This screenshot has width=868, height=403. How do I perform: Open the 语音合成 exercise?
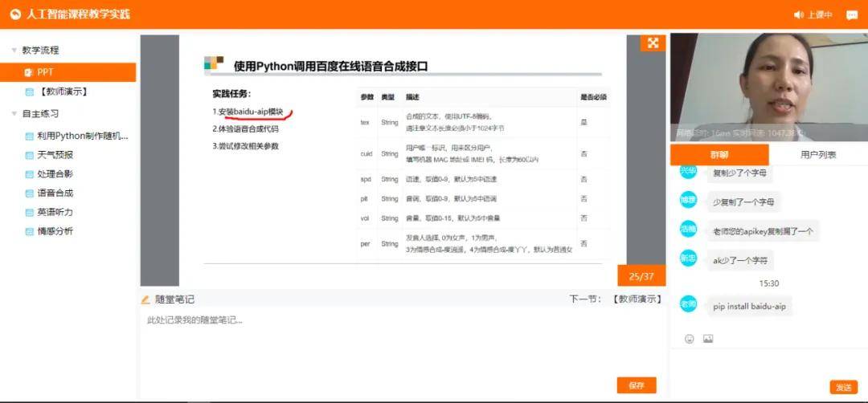[55, 193]
